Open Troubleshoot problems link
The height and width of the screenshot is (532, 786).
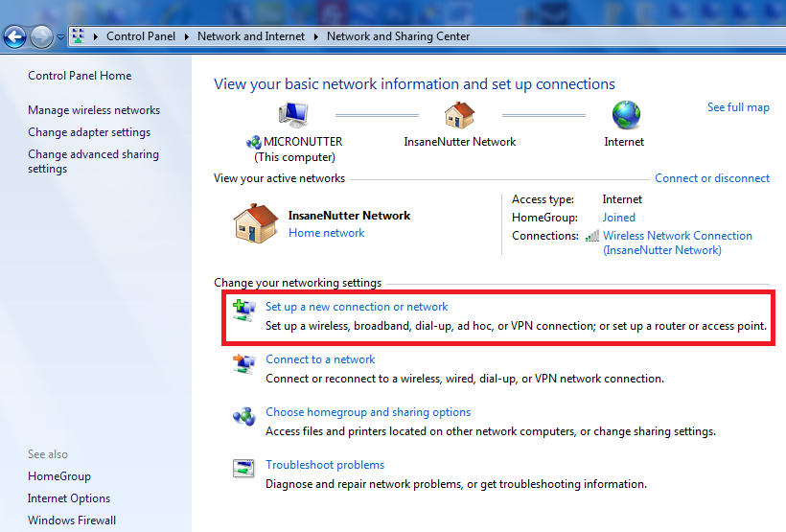[x=325, y=465]
